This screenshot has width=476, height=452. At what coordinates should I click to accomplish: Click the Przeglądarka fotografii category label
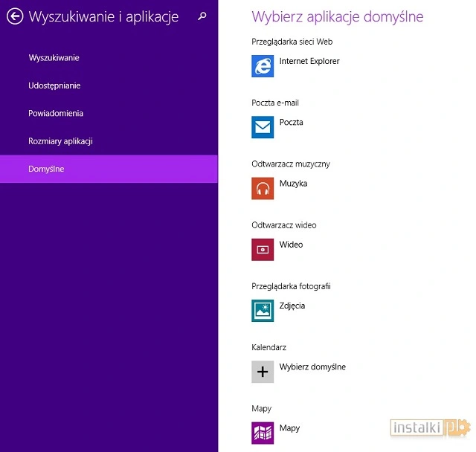click(x=291, y=286)
